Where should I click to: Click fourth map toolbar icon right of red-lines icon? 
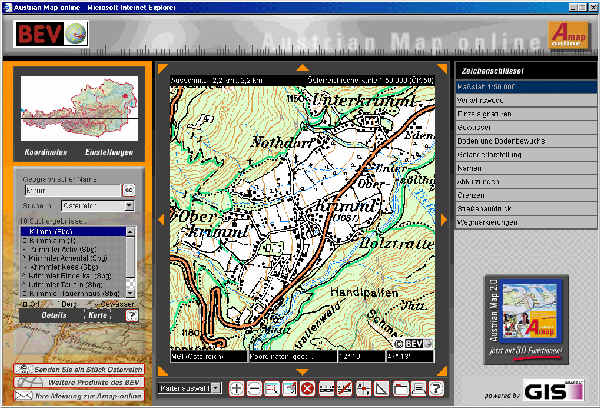pos(290,388)
